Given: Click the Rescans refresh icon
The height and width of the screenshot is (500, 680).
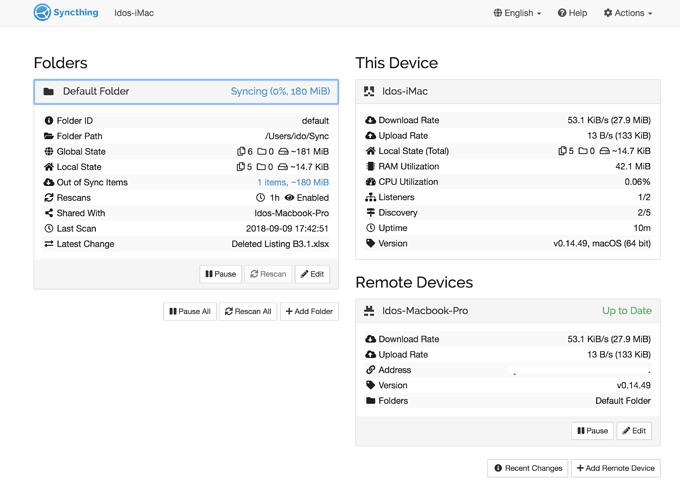Looking at the screenshot, I should 49,198.
